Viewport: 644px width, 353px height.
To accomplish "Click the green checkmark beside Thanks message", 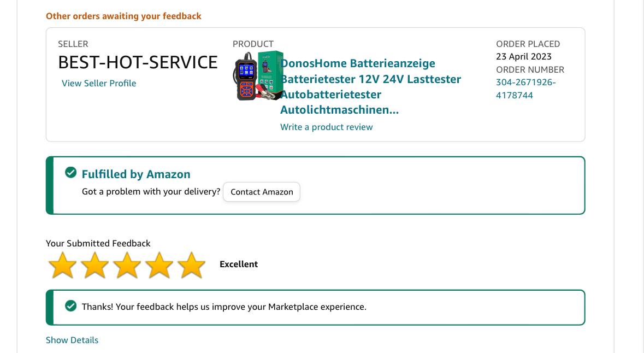I will 70,306.
